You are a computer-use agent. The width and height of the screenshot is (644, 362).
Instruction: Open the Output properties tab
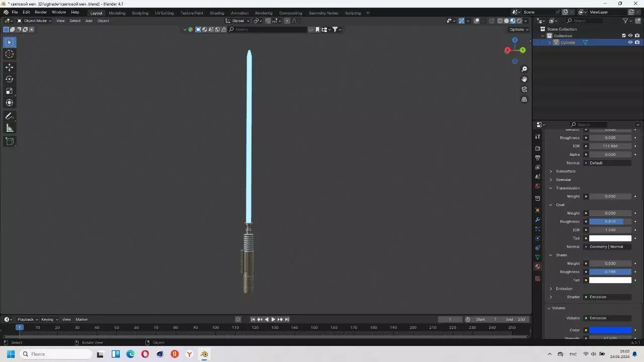tap(538, 158)
